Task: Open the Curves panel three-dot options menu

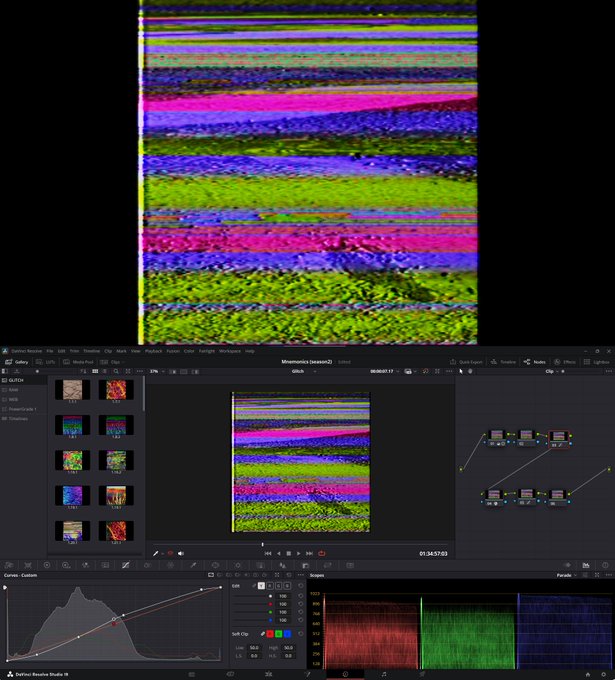Action: pos(301,575)
